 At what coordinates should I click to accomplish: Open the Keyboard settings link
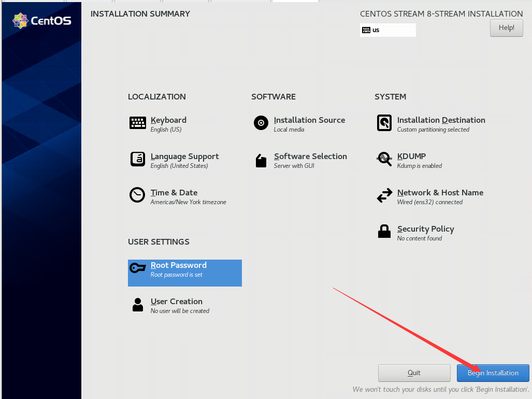point(168,120)
